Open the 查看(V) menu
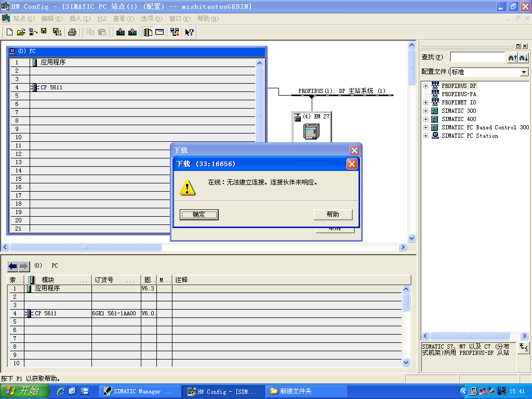Viewport: 532px width, 399px height. pos(124,18)
